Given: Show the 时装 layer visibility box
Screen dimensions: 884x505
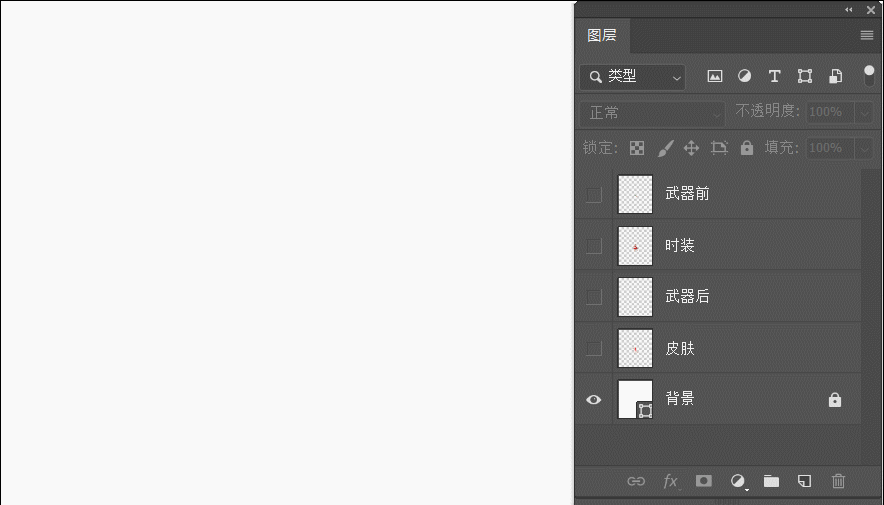Looking at the screenshot, I should point(594,246).
